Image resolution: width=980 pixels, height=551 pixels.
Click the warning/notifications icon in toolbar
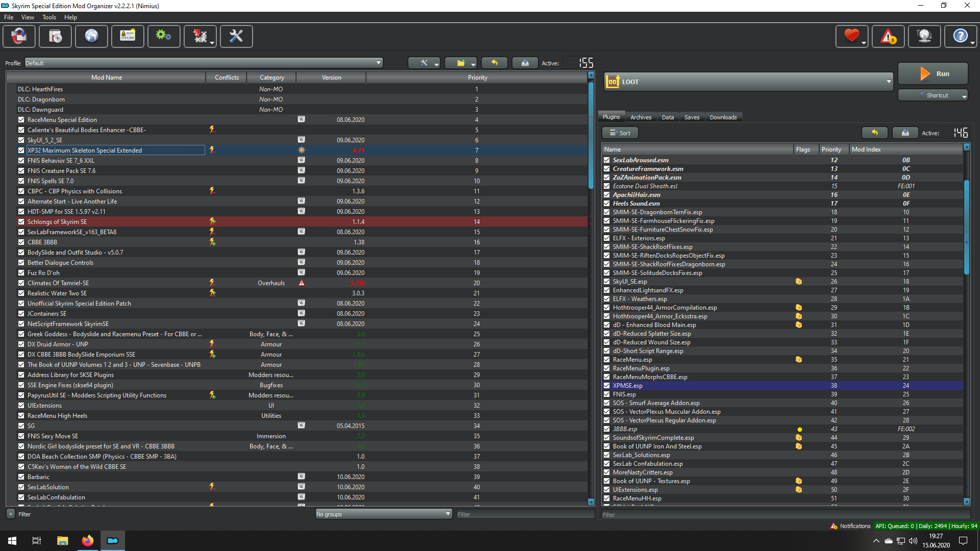click(x=887, y=36)
